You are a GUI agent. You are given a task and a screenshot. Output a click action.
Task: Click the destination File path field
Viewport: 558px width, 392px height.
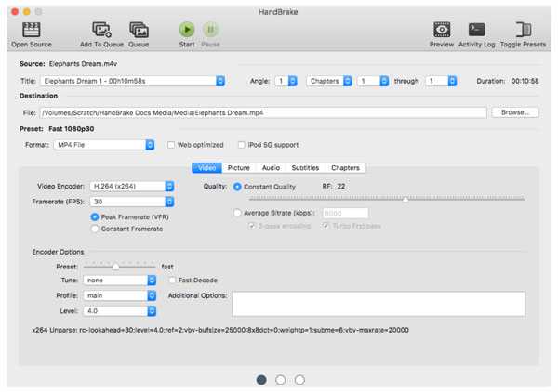(263, 112)
